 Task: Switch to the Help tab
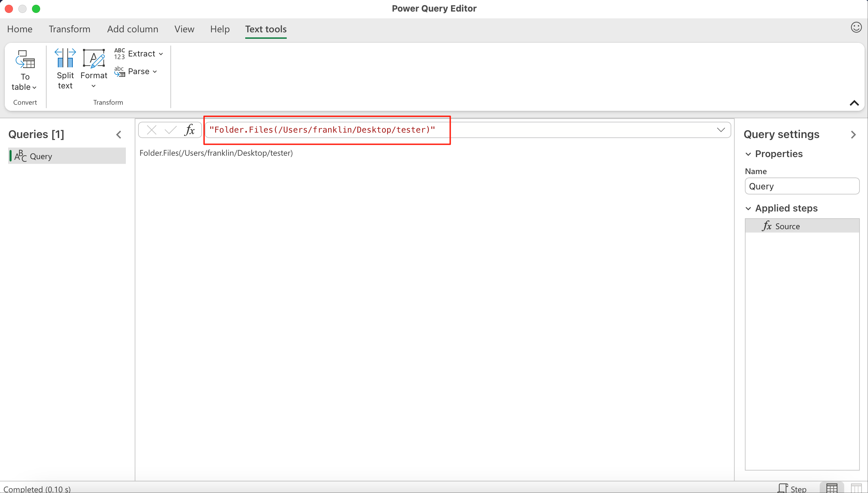click(220, 29)
